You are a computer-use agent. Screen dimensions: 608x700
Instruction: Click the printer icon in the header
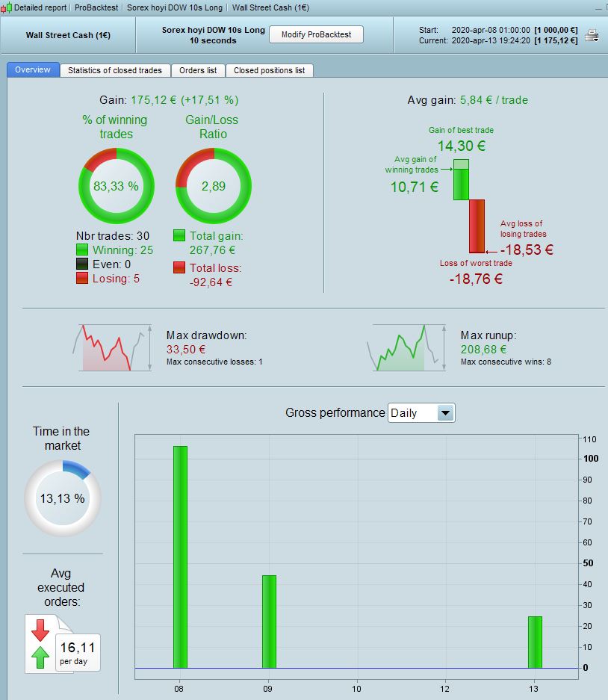pos(592,35)
